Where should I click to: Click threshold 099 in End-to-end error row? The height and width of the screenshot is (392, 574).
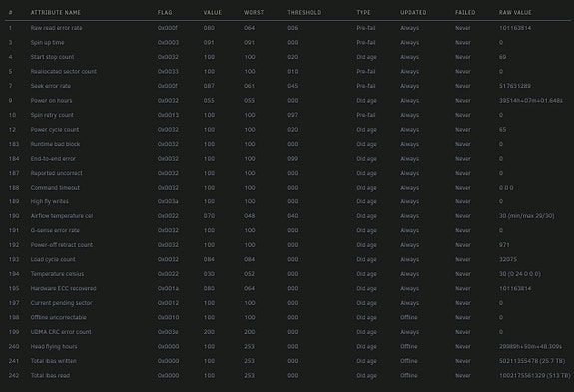(293, 159)
